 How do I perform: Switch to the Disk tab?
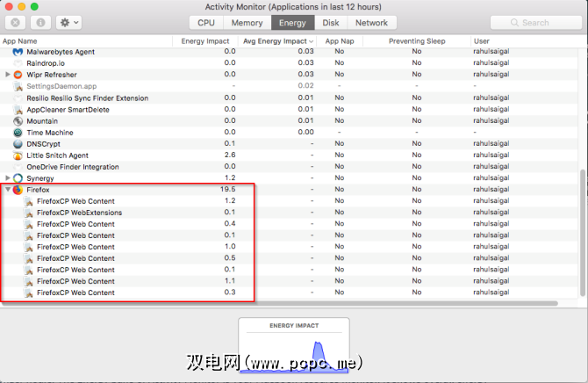(x=331, y=23)
